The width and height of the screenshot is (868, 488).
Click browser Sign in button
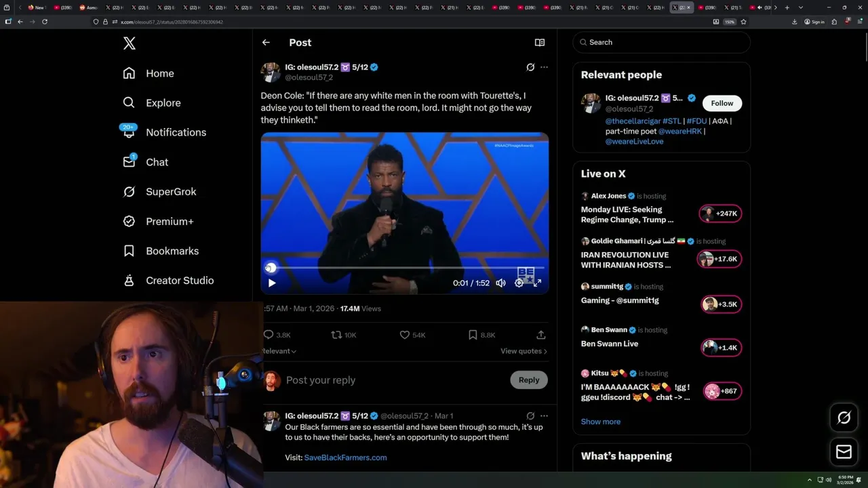[814, 22]
